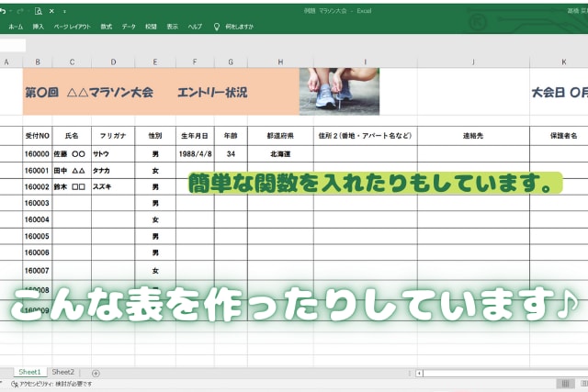
Task: Select column D header
Action: [x=113, y=62]
